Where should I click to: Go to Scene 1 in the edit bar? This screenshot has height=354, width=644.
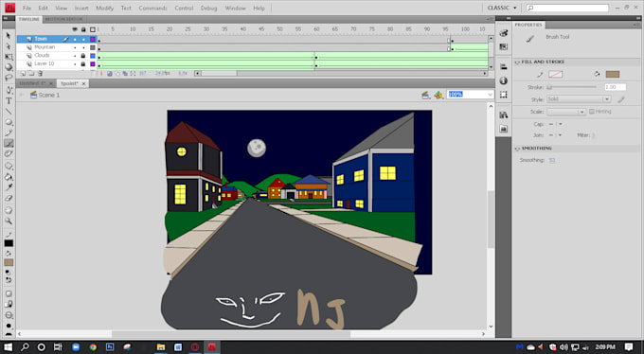pos(45,95)
